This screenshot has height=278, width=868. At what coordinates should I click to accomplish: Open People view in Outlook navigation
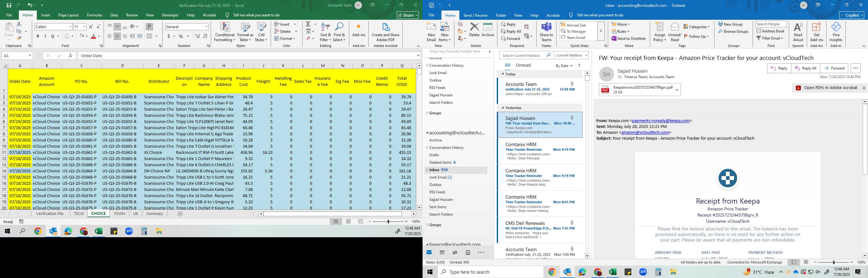(455, 252)
